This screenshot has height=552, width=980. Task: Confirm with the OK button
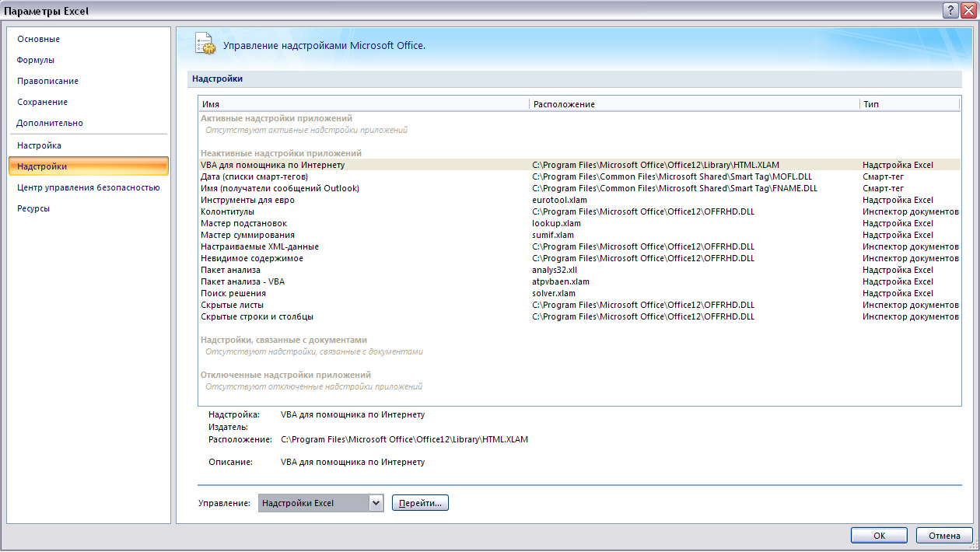tap(879, 536)
